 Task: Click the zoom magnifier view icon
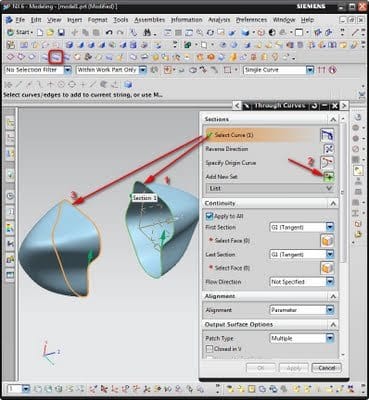199,32
